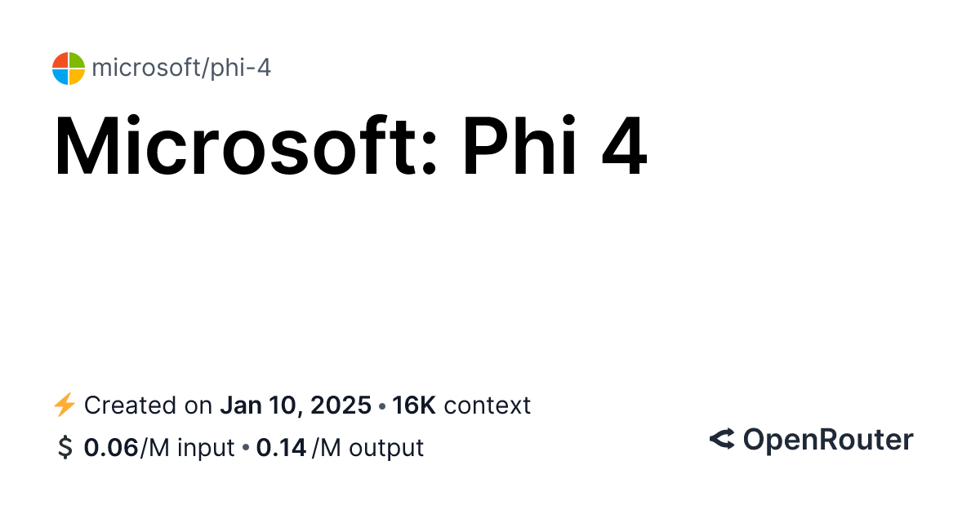Screen dimensions: 980x514
Task: Click the year 2025 in the date
Action: click(343, 405)
